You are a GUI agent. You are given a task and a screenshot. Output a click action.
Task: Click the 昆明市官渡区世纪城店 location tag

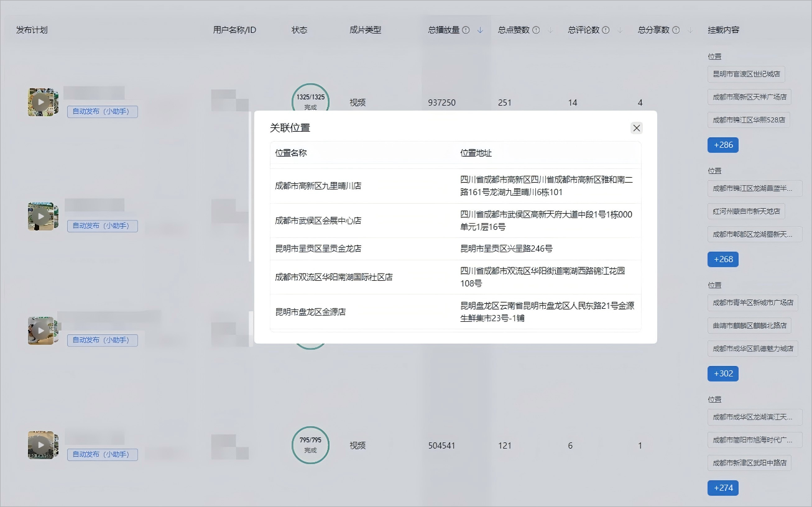point(746,73)
